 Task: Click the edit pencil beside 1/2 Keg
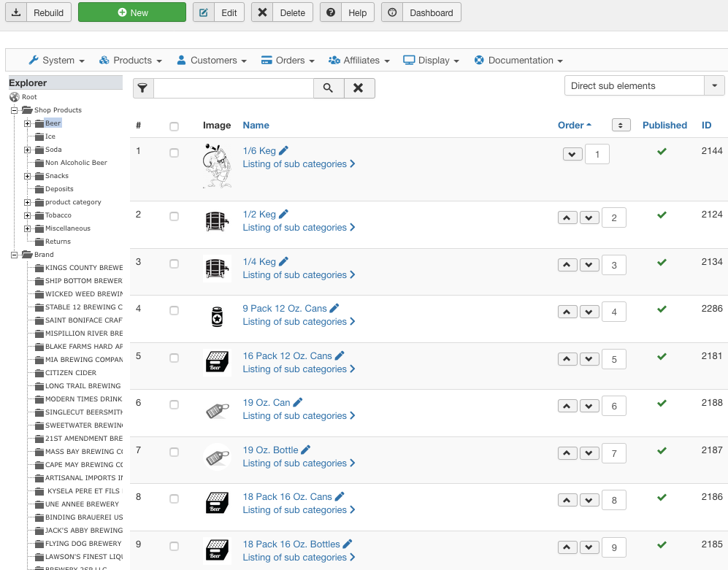[283, 214]
